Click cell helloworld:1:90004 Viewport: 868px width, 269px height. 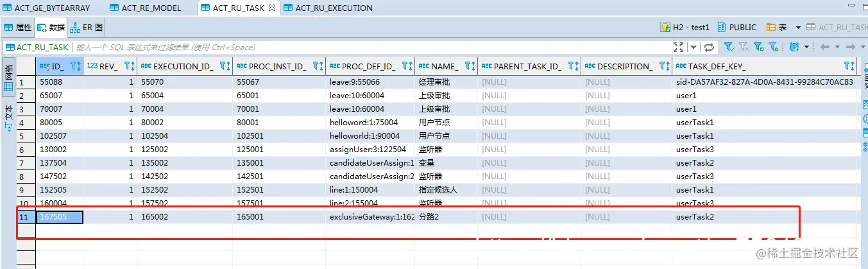pos(371,136)
